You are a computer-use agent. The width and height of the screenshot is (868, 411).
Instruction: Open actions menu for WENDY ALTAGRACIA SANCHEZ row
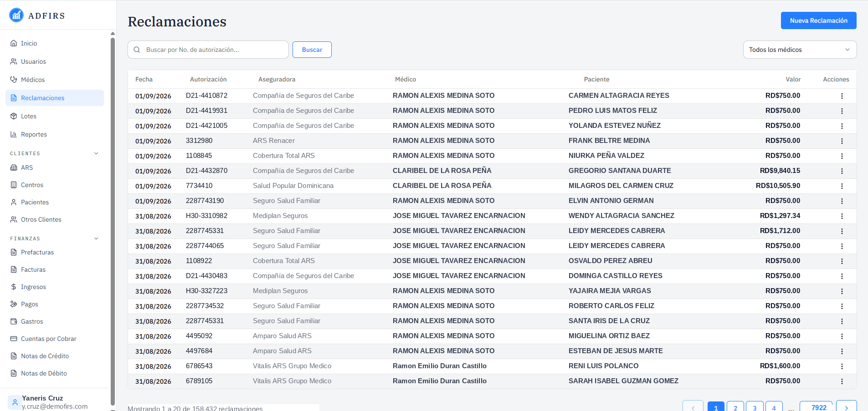(x=842, y=216)
